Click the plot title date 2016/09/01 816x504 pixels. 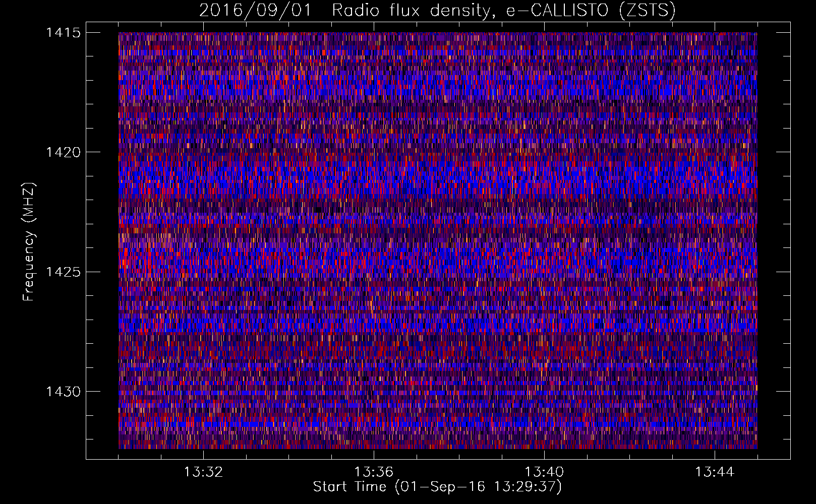coord(256,10)
